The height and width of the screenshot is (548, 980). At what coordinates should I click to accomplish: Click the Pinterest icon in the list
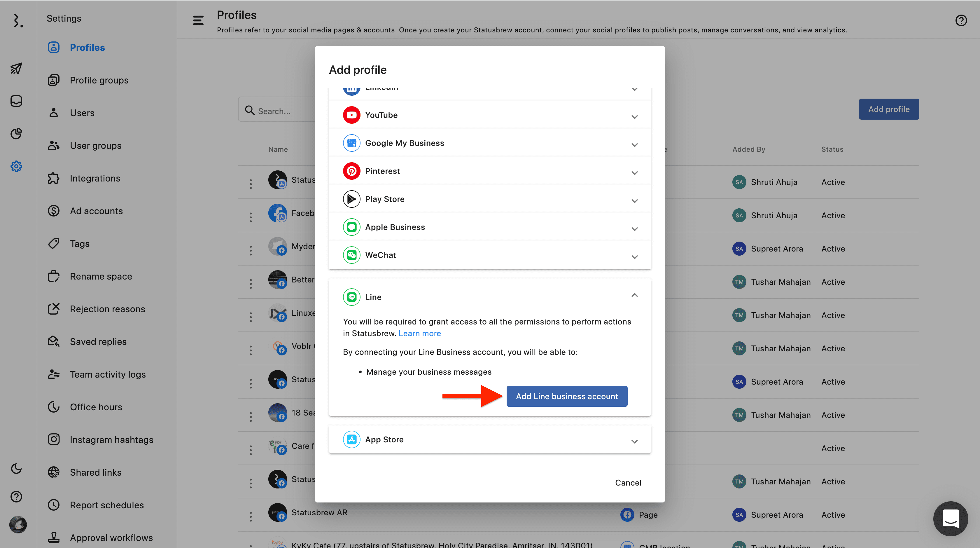click(351, 171)
